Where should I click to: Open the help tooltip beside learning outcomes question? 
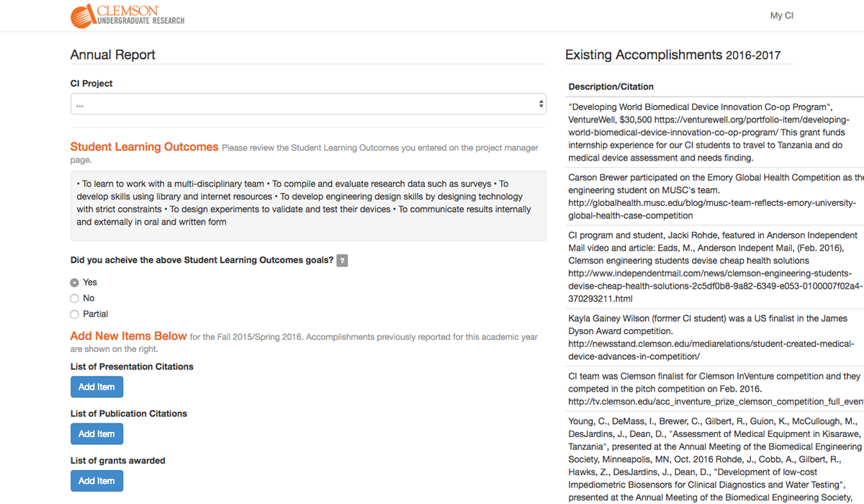(342, 260)
